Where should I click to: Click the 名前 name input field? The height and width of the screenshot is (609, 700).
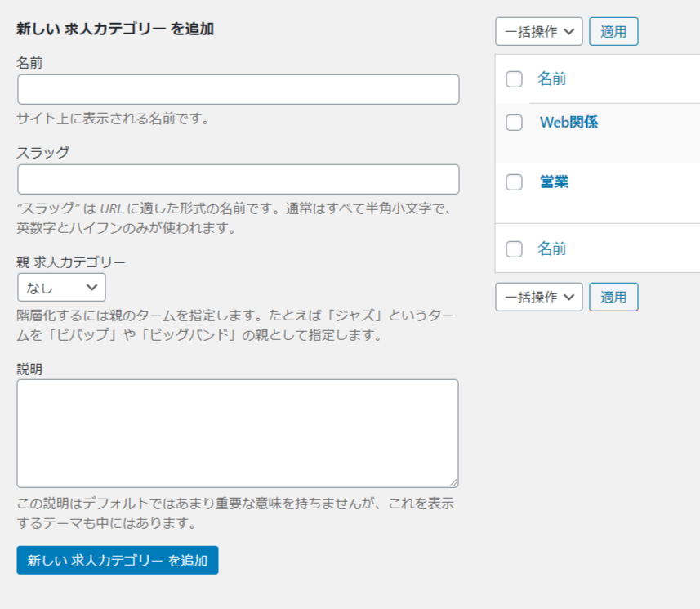(238, 89)
